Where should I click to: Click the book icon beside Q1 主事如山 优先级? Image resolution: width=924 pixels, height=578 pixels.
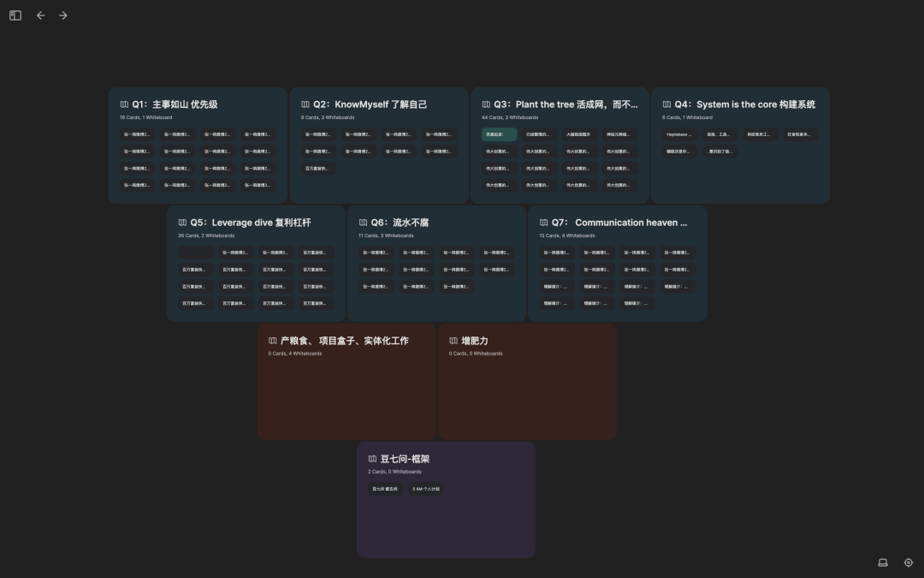click(124, 104)
